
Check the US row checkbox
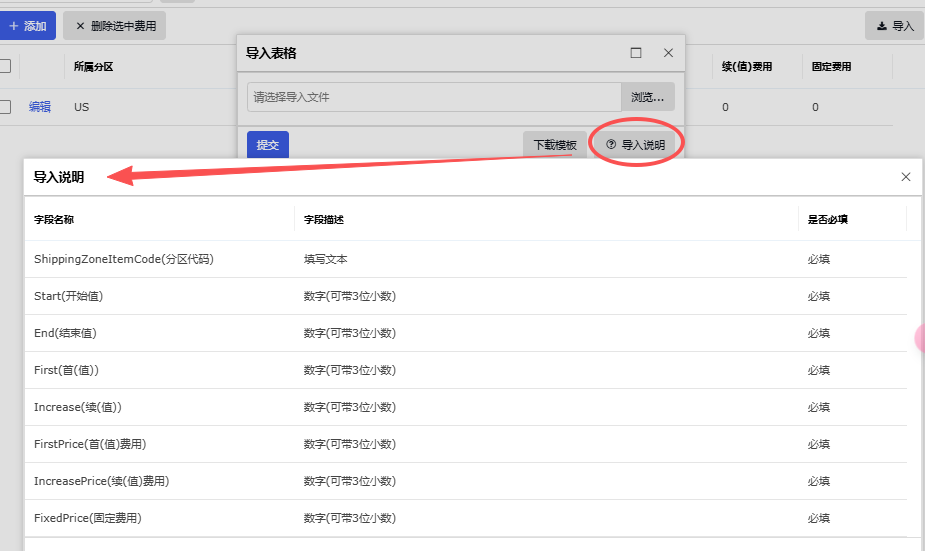(5, 107)
